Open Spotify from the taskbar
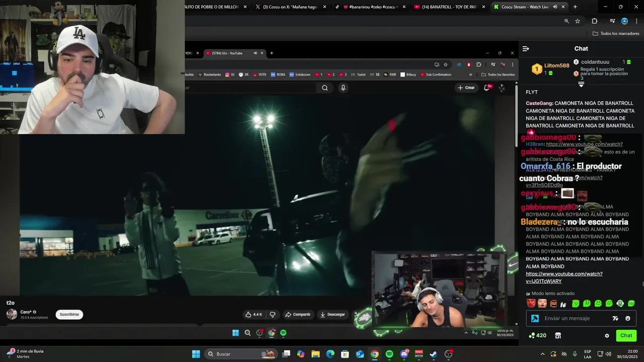Image resolution: width=644 pixels, height=362 pixels. [389, 354]
